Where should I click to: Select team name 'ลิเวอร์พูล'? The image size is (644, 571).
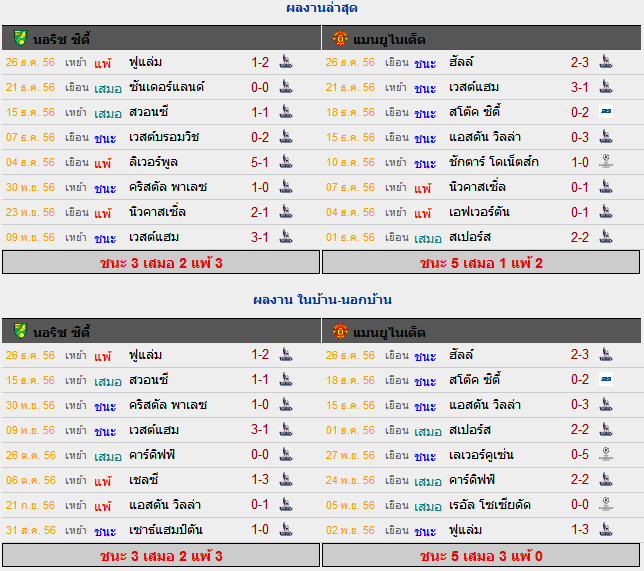pos(153,162)
